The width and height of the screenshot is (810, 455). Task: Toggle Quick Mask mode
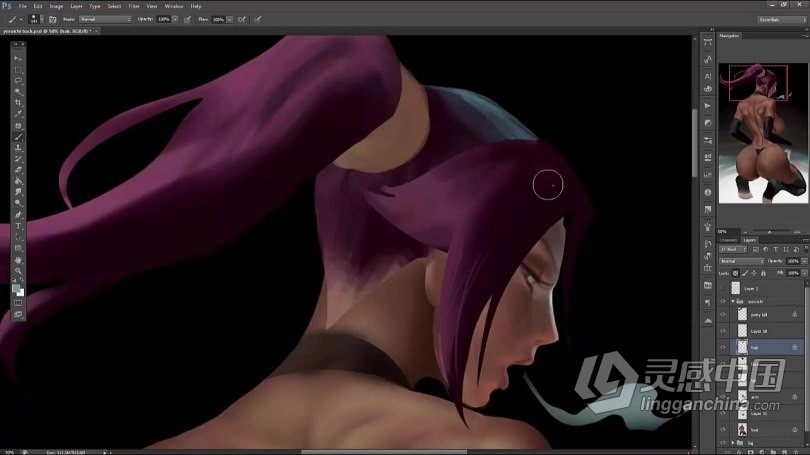[18, 303]
